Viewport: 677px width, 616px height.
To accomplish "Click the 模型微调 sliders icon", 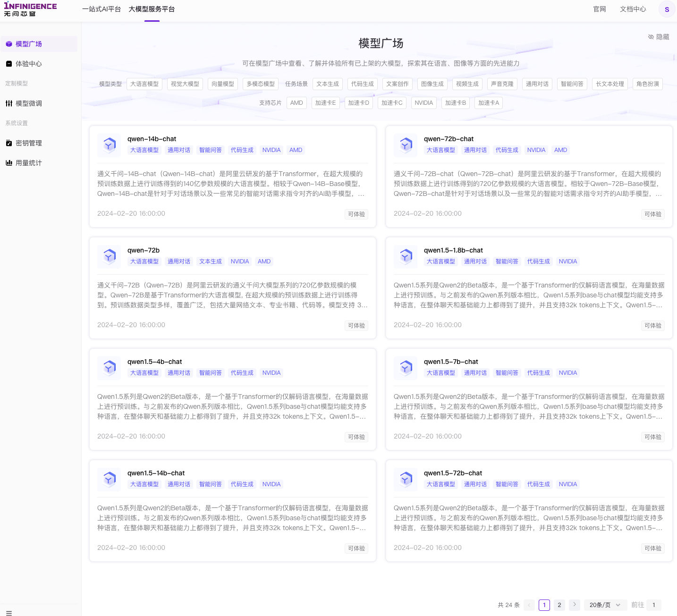I will click(x=9, y=103).
